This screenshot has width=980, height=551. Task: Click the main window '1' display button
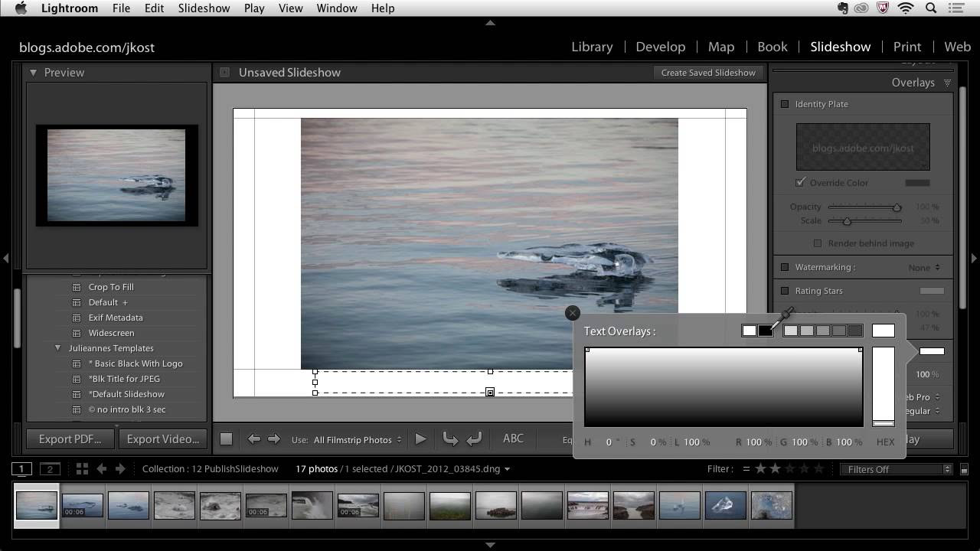coord(21,469)
